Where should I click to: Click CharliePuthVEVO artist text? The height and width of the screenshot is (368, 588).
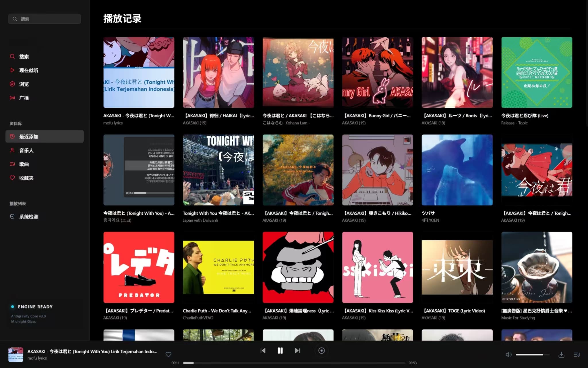[198, 318]
